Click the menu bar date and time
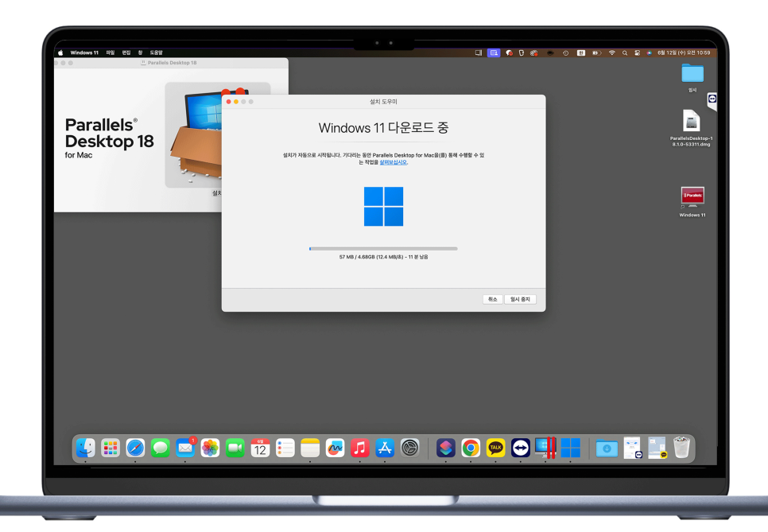 coord(684,53)
